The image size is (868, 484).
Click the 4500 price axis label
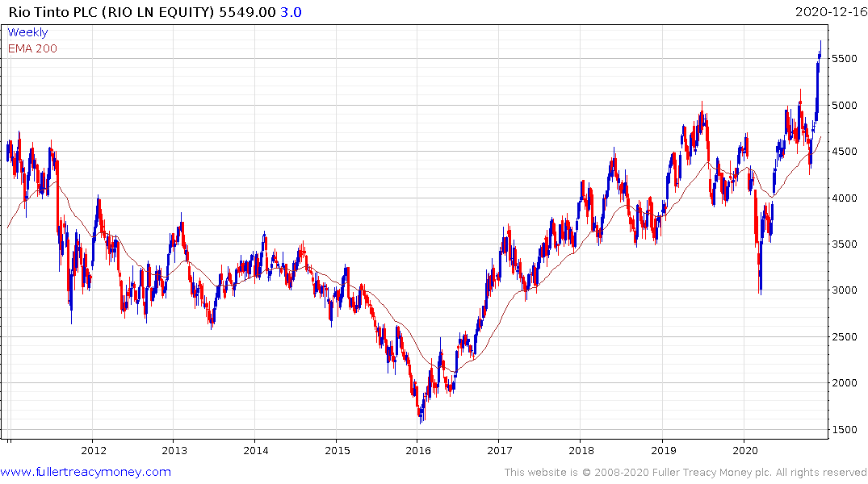pyautogui.click(x=845, y=152)
